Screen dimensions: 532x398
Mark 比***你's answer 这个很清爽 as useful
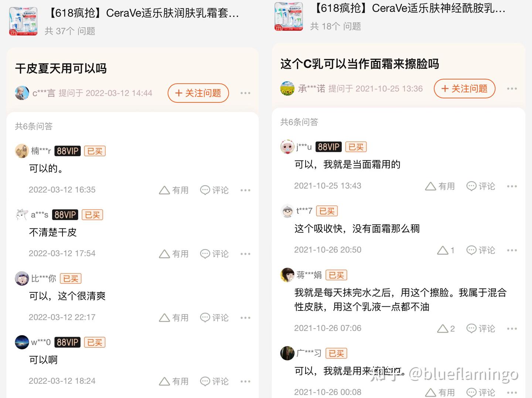174,318
